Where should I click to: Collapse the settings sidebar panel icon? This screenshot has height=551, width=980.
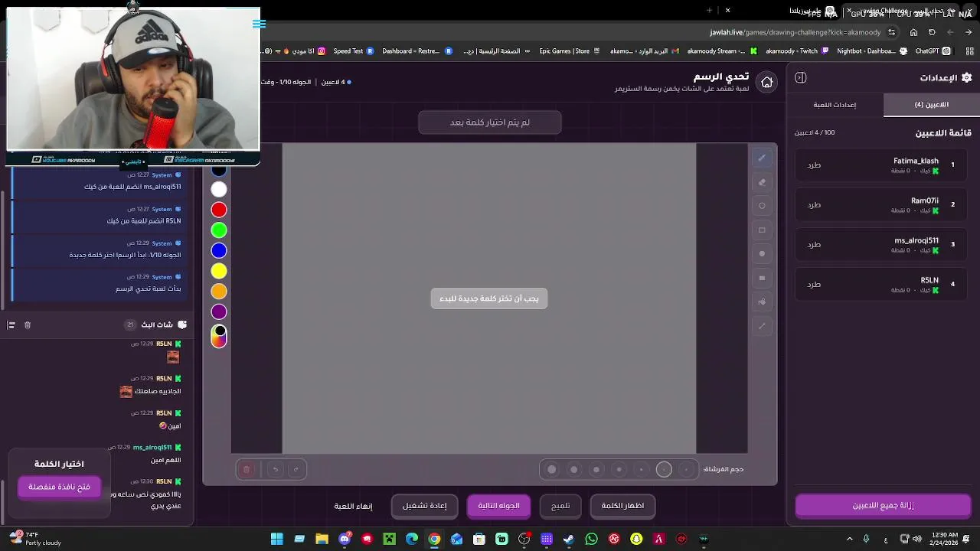click(x=801, y=77)
